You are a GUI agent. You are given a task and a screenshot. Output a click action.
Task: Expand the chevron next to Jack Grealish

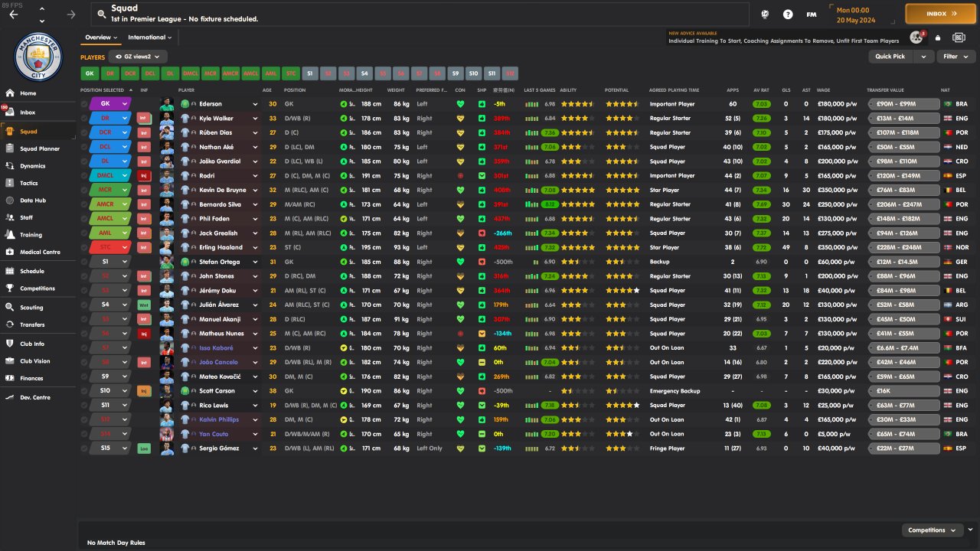pyautogui.click(x=256, y=233)
